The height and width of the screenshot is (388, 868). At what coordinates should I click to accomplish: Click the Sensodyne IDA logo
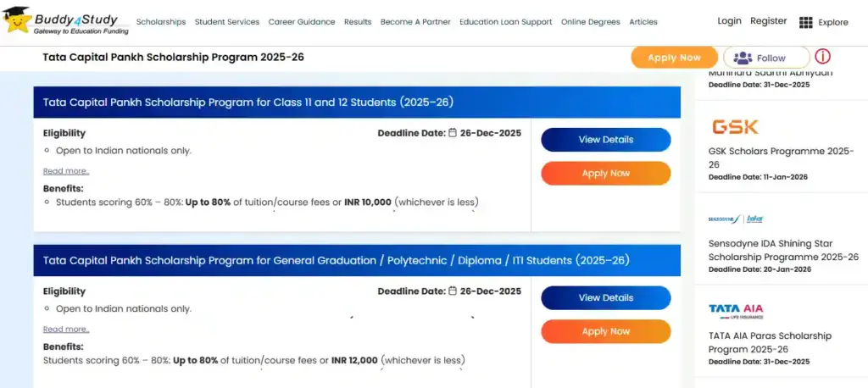[x=736, y=219]
